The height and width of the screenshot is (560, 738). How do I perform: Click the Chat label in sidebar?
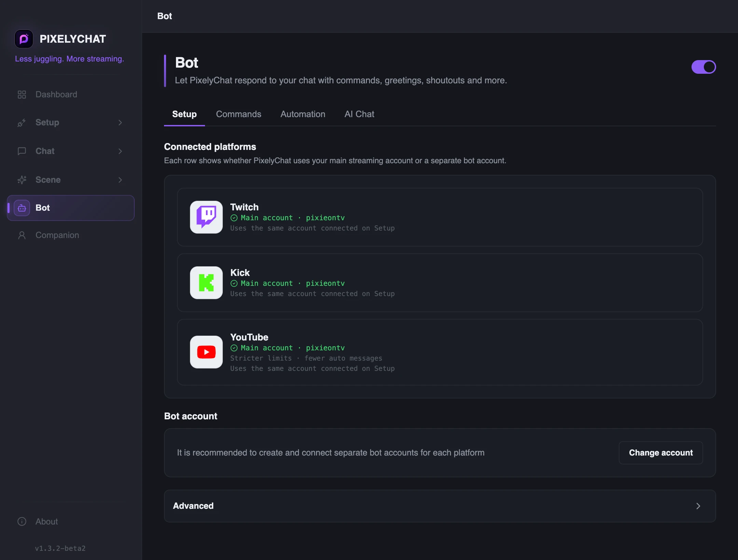tap(45, 151)
